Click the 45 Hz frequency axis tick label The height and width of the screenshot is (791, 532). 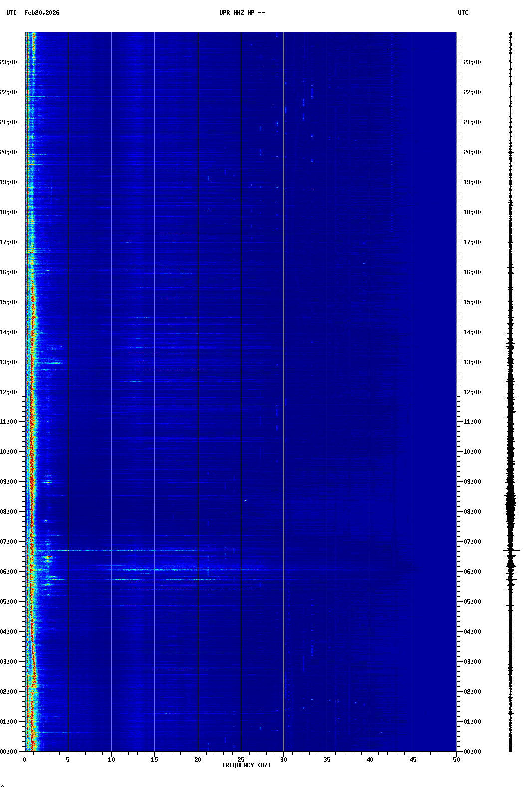click(413, 759)
